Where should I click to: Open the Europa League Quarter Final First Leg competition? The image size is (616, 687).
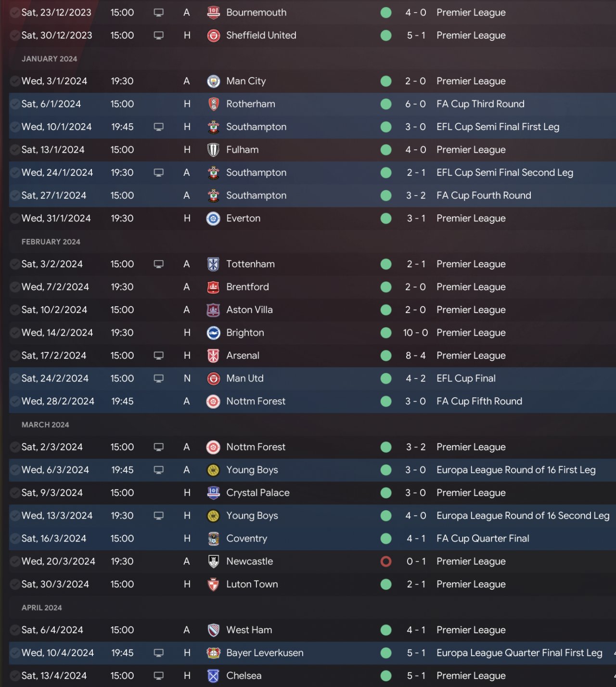pyautogui.click(x=519, y=653)
